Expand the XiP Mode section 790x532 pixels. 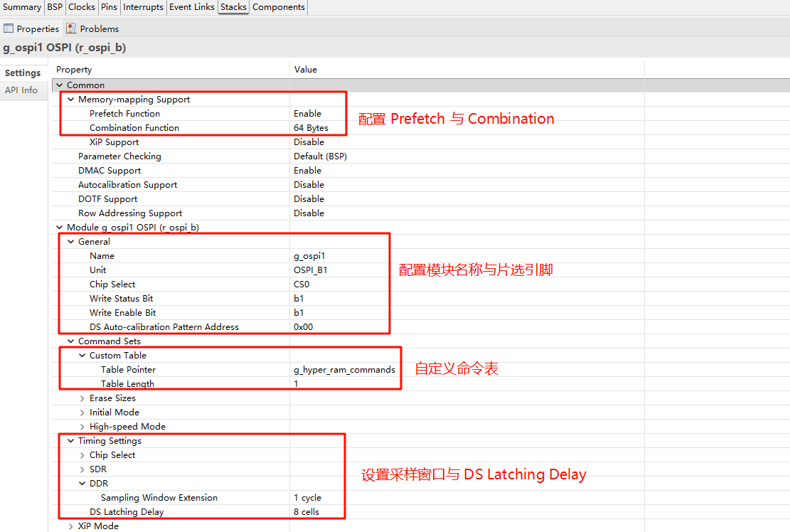coord(70,526)
